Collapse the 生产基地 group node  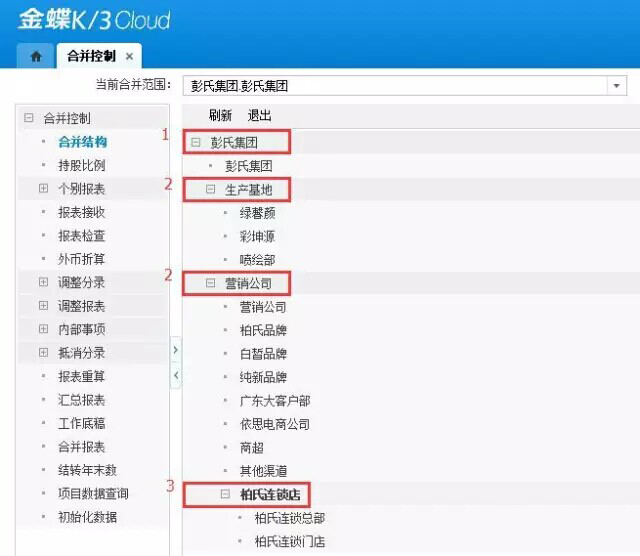210,189
